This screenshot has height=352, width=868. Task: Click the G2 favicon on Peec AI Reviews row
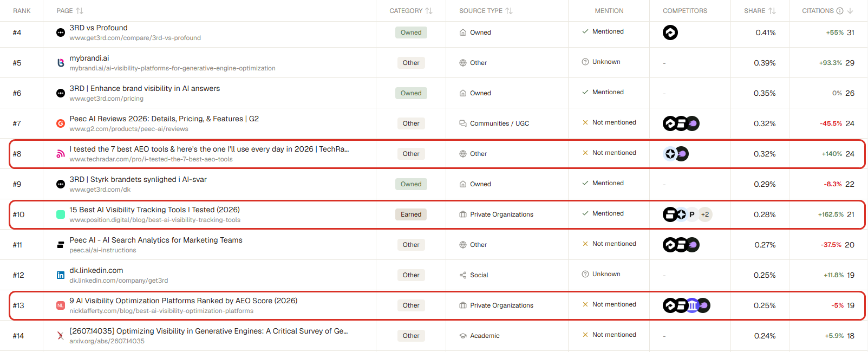(61, 123)
